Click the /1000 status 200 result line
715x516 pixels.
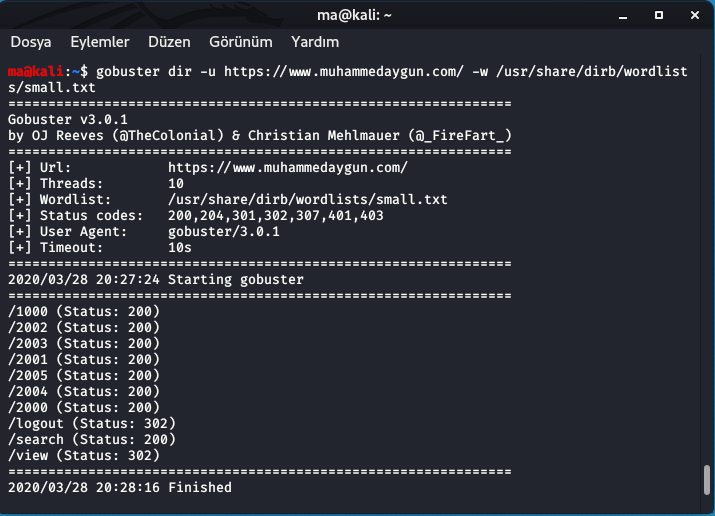(x=84, y=311)
